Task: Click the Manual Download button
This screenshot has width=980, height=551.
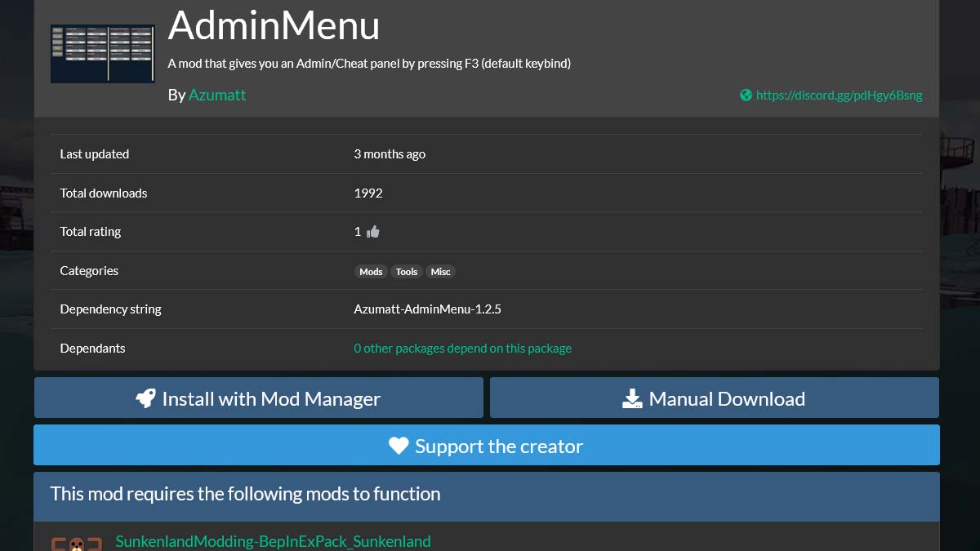Action: coord(714,398)
